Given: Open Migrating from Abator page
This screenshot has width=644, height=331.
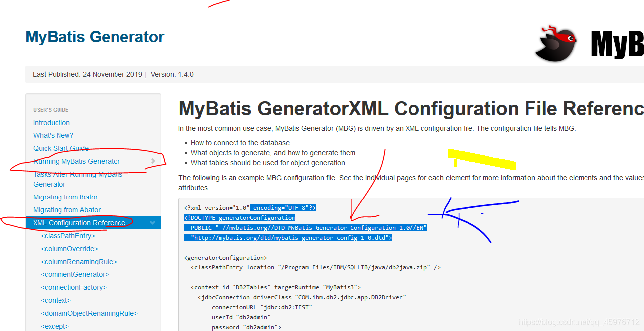Looking at the screenshot, I should [x=67, y=210].
